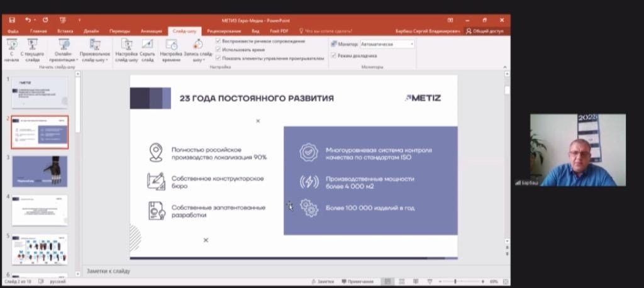Toggle Использовать время checkbox
644x288 pixels.
(218, 49)
